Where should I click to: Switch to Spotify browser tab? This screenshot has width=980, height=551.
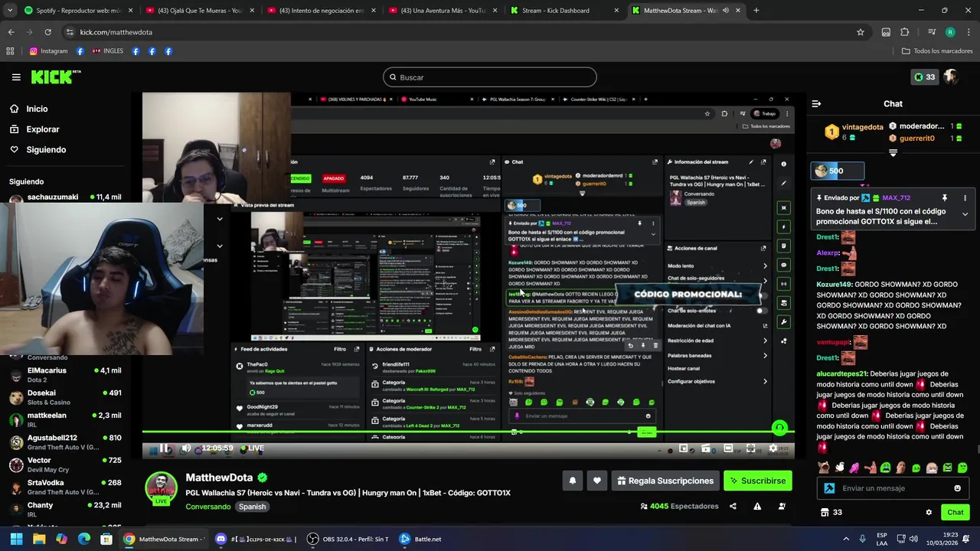click(x=77, y=11)
